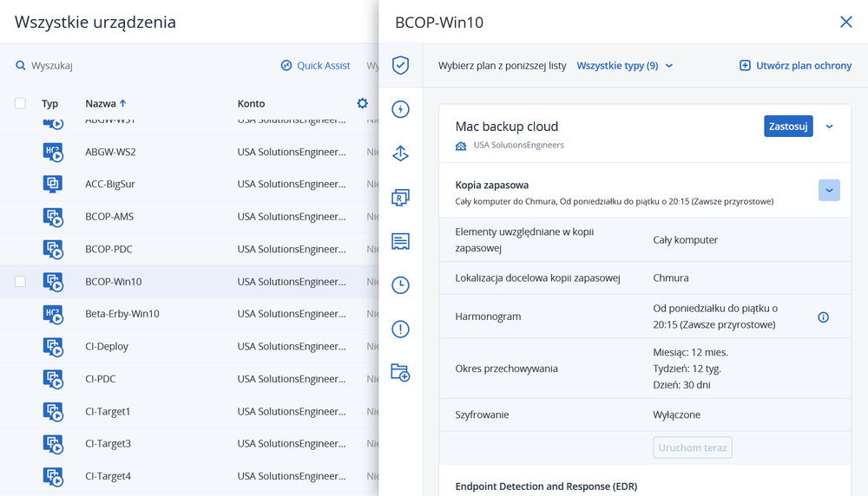Open the alerts exclamation icon in sidebar
The image size is (868, 496).
(x=400, y=329)
